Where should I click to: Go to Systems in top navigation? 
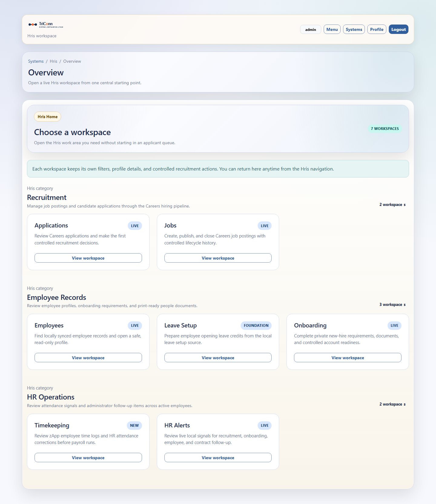pos(354,29)
